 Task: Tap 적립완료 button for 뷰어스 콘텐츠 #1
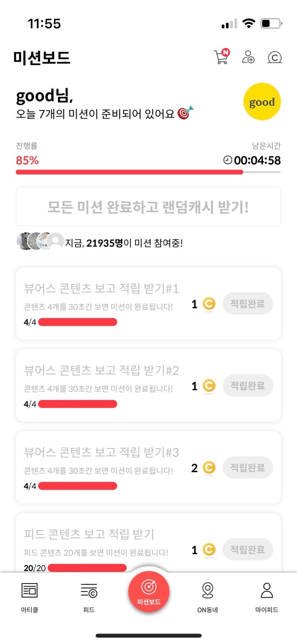point(248,304)
